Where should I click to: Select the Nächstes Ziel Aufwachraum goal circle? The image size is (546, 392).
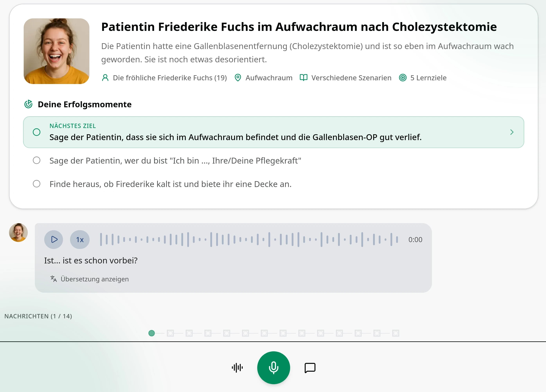pyautogui.click(x=37, y=132)
